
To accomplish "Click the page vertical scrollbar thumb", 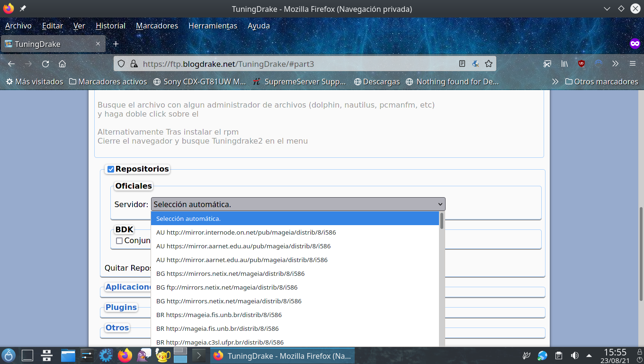I will [x=642, y=255].
